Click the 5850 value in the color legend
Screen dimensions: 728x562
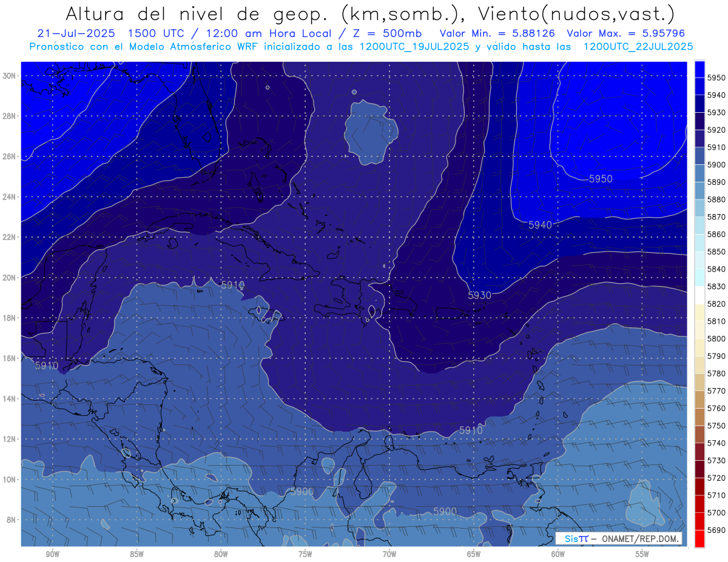point(716,252)
